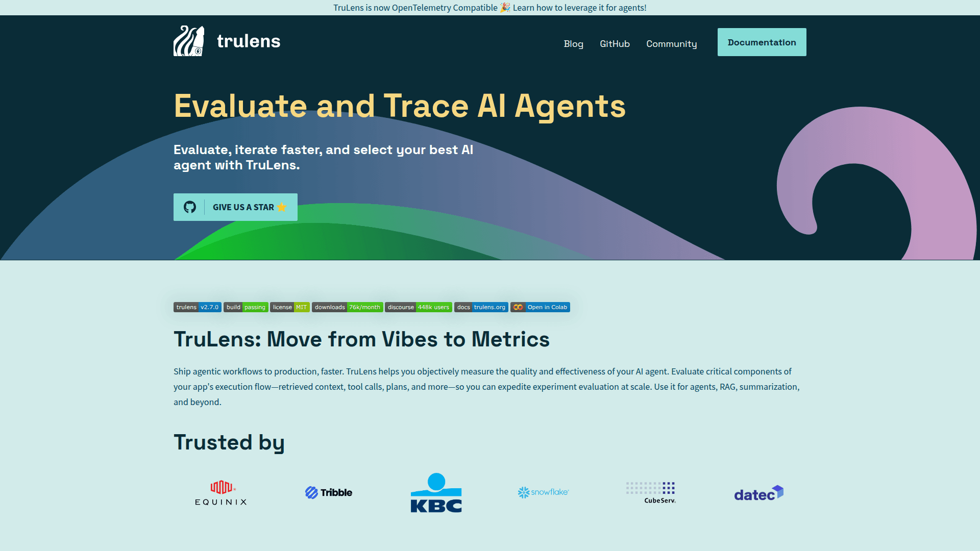
Task: Click the Equinix logo
Action: (221, 493)
